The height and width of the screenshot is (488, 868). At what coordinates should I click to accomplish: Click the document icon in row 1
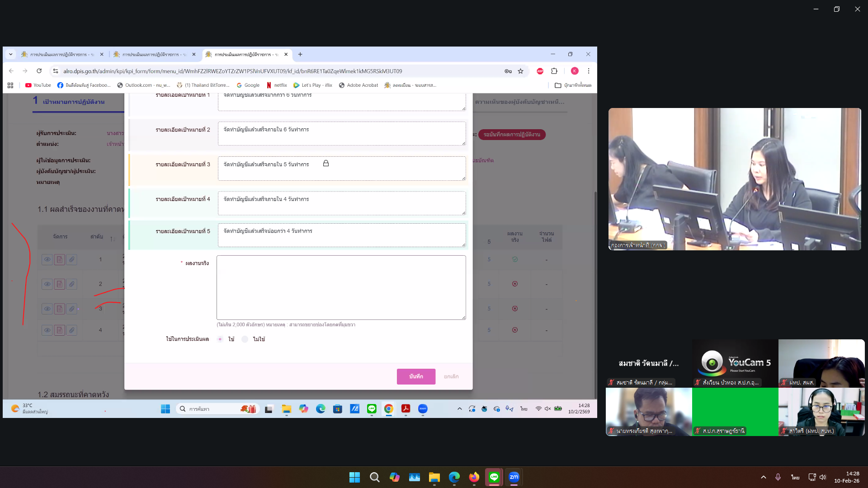(59, 260)
